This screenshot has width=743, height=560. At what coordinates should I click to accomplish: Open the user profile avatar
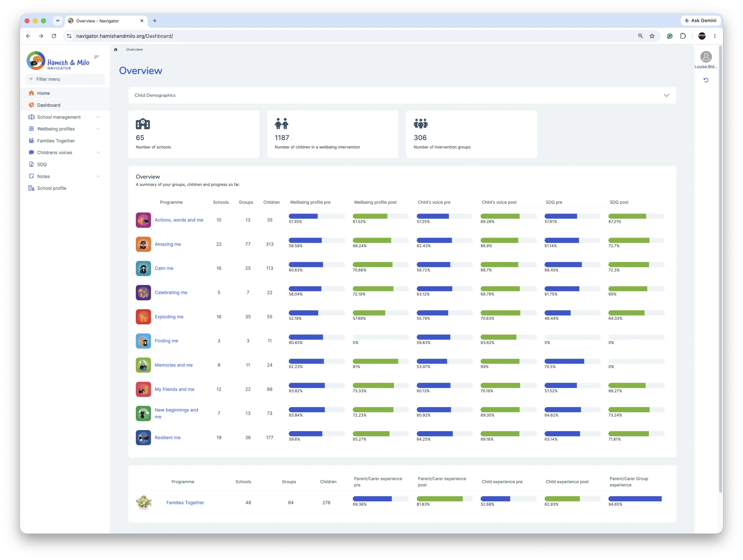pos(706,57)
